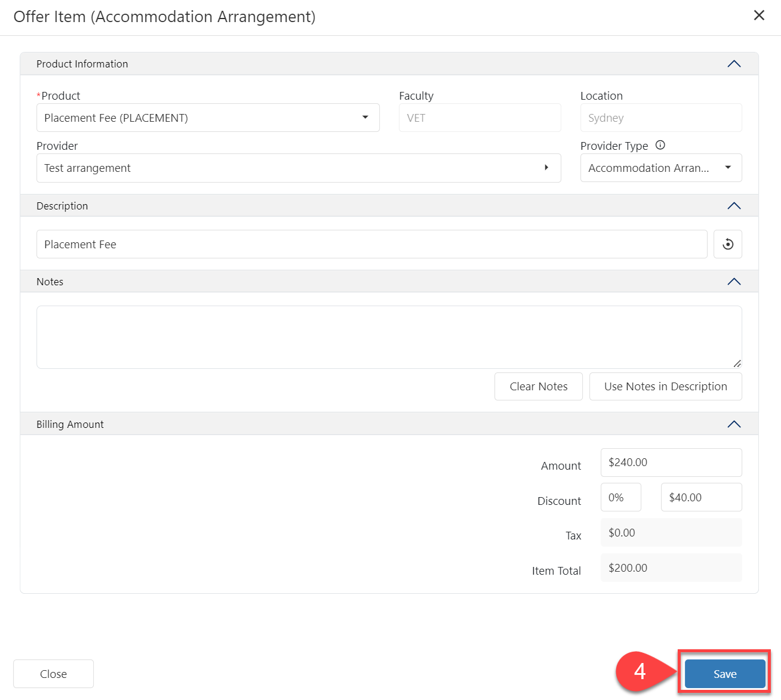Click Use Notes in Description
Viewport: 781px width, 700px height.
click(x=665, y=387)
